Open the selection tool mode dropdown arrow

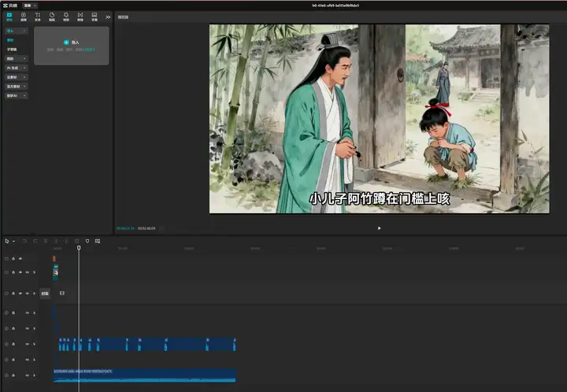pos(13,242)
